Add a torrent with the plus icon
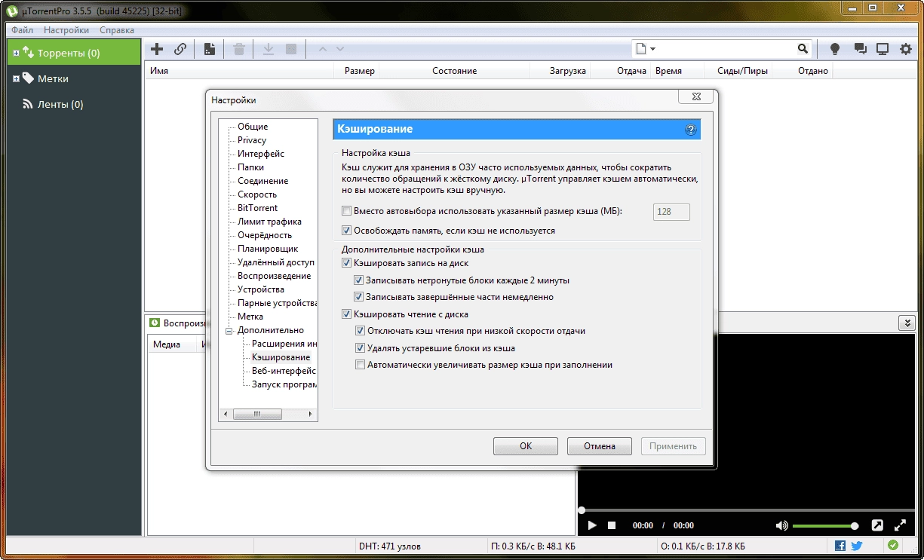924x560 pixels. pos(157,49)
